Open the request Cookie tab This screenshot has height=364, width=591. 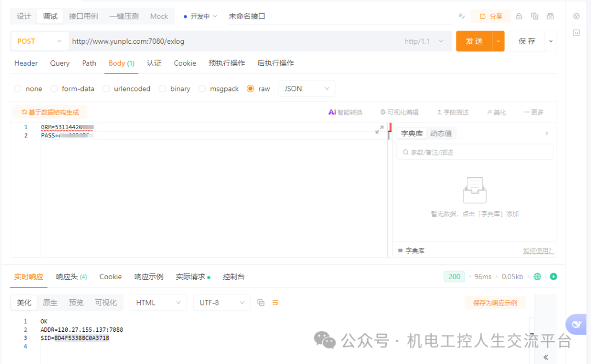coord(185,63)
